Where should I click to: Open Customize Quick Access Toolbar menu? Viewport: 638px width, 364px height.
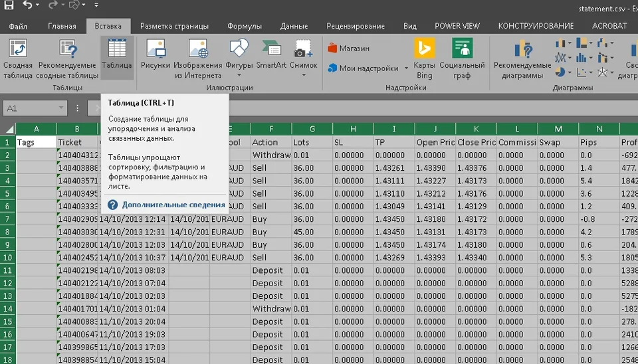click(96, 5)
